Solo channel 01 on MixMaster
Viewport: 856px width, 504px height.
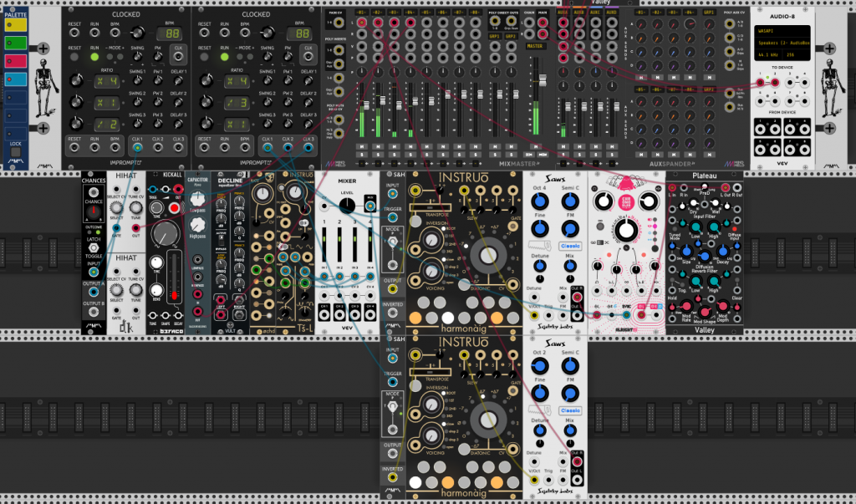(x=361, y=155)
